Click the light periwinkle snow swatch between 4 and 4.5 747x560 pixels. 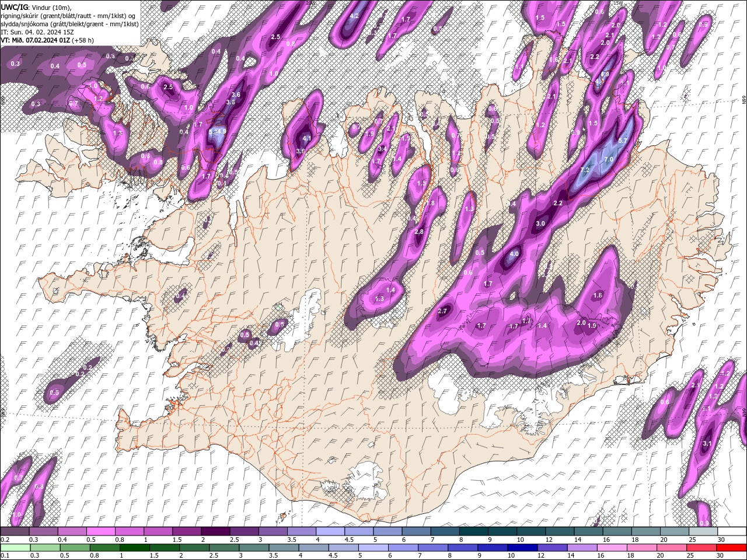[330, 531]
